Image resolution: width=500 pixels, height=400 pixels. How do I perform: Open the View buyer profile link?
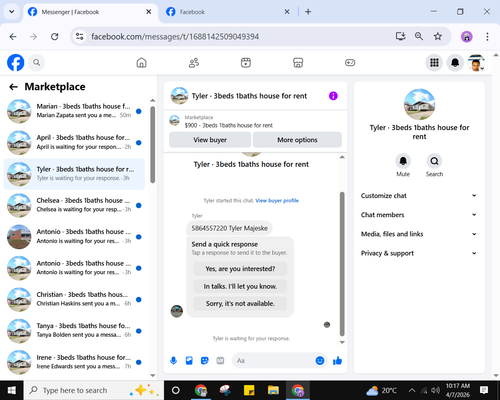click(x=277, y=201)
